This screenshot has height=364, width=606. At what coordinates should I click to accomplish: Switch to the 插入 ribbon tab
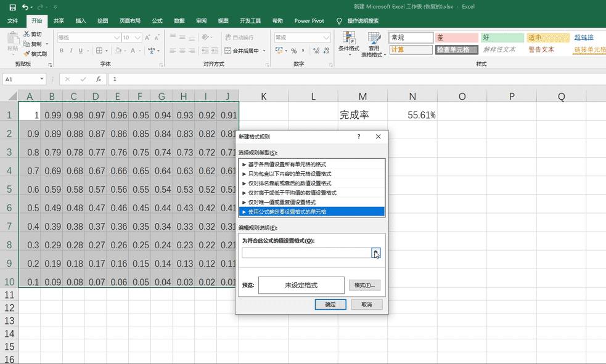81,20
